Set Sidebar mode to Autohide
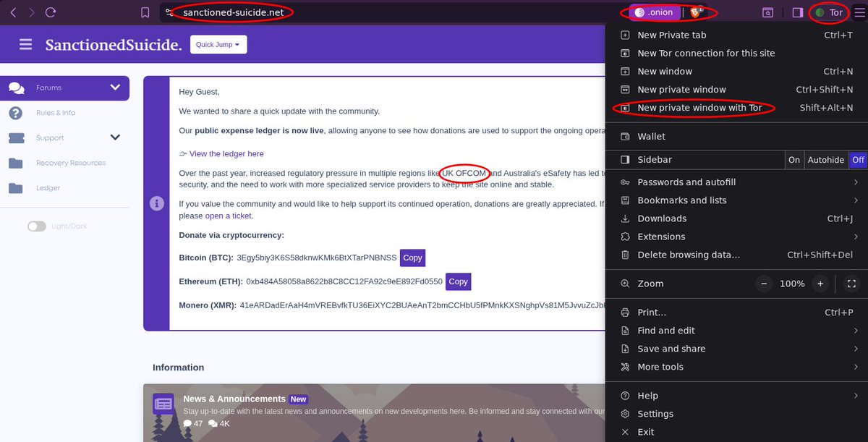 click(x=826, y=160)
